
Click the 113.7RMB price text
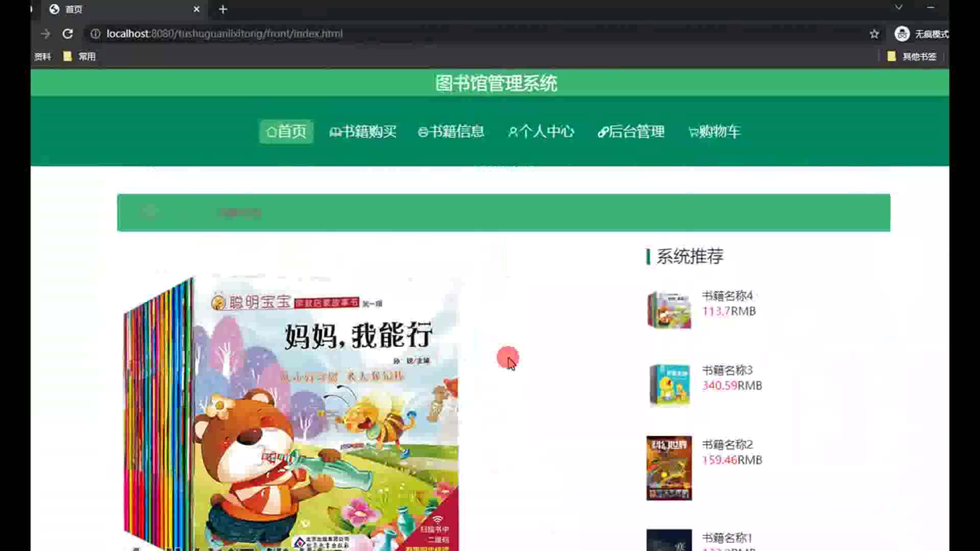(729, 311)
